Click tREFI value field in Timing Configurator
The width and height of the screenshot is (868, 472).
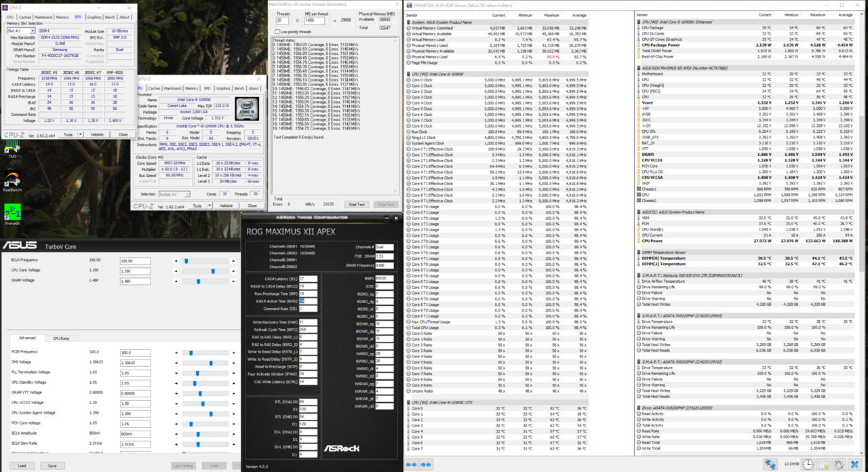384,279
